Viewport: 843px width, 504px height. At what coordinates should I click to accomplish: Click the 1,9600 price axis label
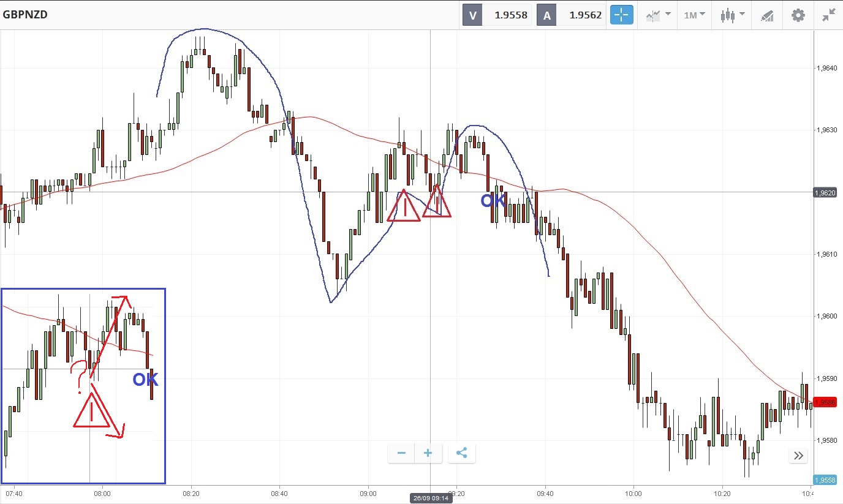pos(826,317)
